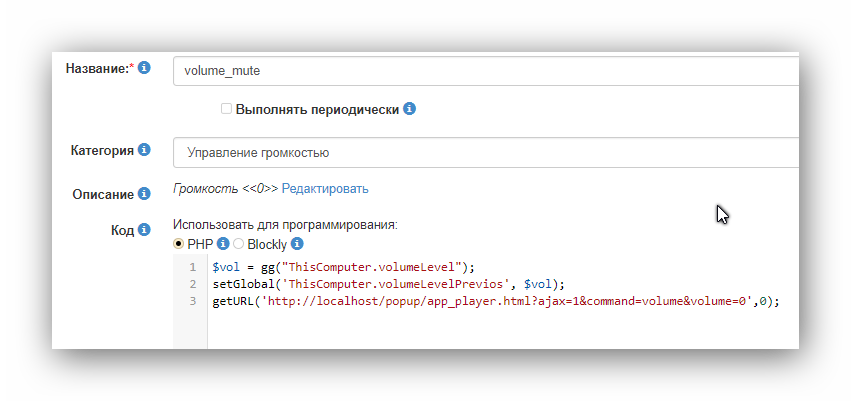Click the info icon next to Код
Viewport: 851px width, 401px height.
(x=144, y=230)
